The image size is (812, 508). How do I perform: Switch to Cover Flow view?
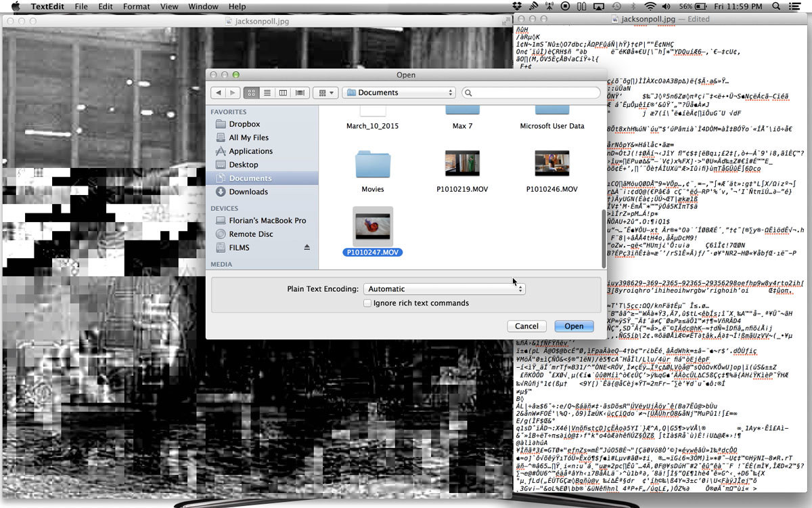[x=299, y=92]
